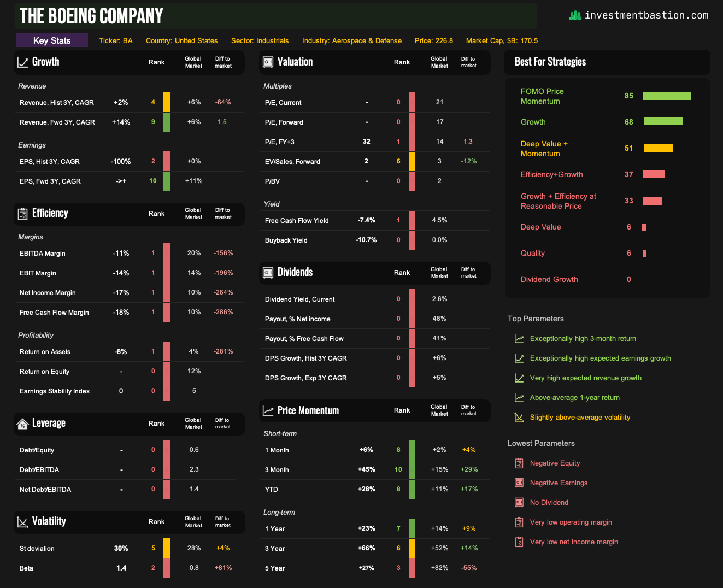Click icon beside Slightly above-average volatility
723x588 pixels.
[x=519, y=418]
